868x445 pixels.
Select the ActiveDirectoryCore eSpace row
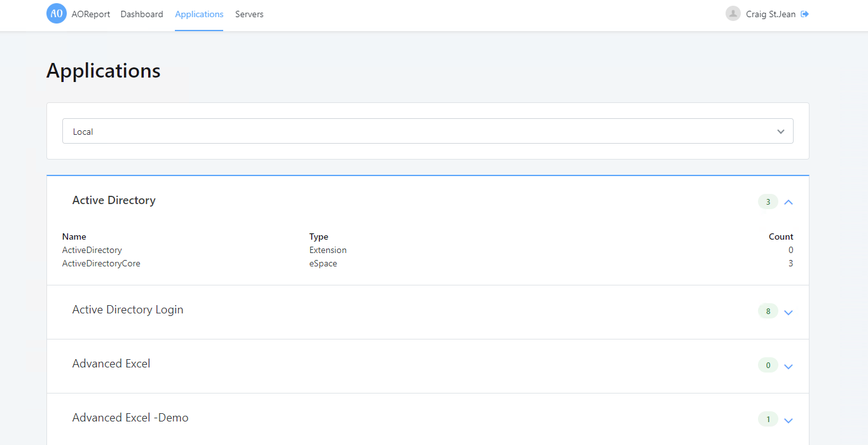pos(101,263)
